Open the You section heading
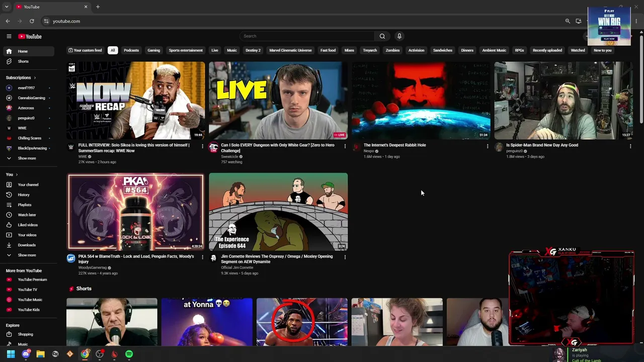The width and height of the screenshot is (644, 362). pos(12,174)
